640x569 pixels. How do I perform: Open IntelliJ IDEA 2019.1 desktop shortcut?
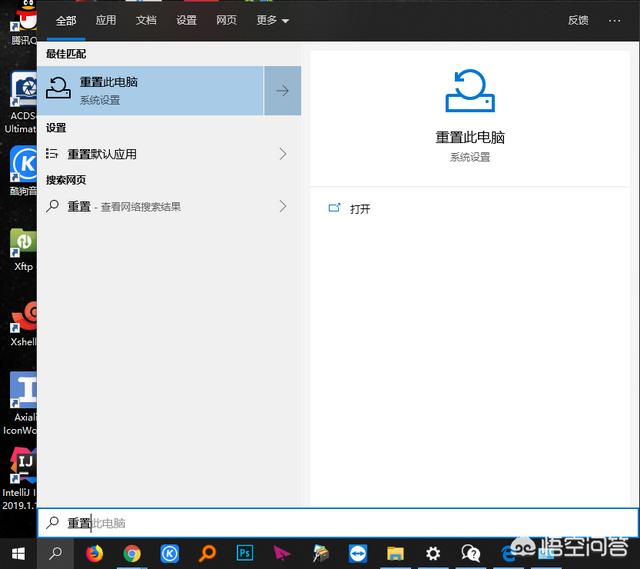coord(19,478)
